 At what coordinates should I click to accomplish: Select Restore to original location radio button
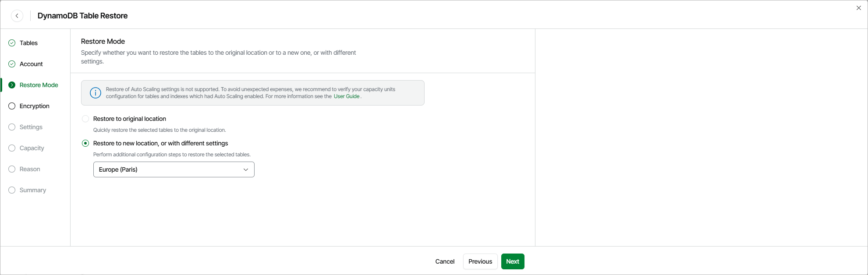[85, 119]
